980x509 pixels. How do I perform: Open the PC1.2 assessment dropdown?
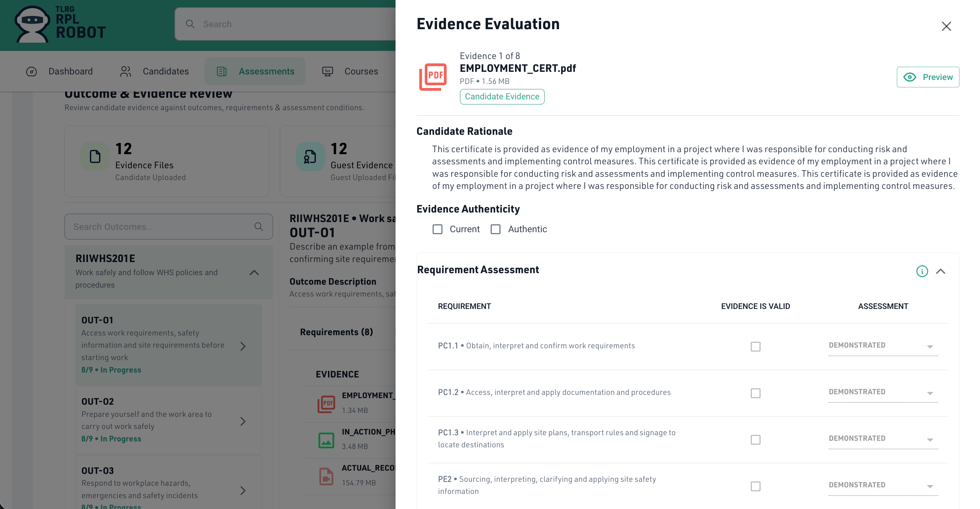[883, 392]
